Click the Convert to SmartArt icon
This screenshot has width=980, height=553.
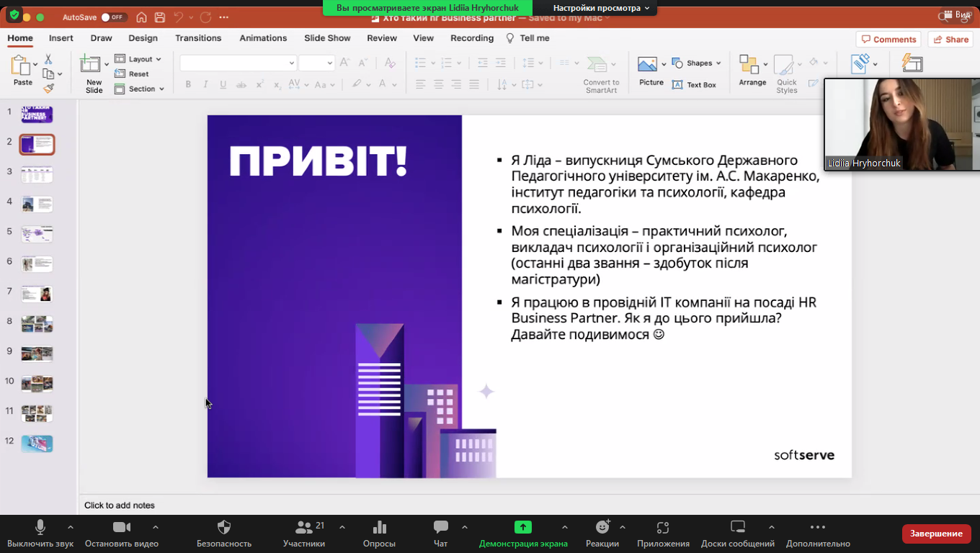(597, 65)
